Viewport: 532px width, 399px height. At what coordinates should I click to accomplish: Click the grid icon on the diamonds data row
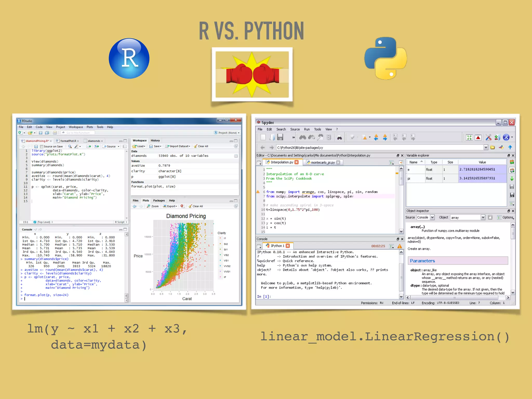pyautogui.click(x=236, y=156)
